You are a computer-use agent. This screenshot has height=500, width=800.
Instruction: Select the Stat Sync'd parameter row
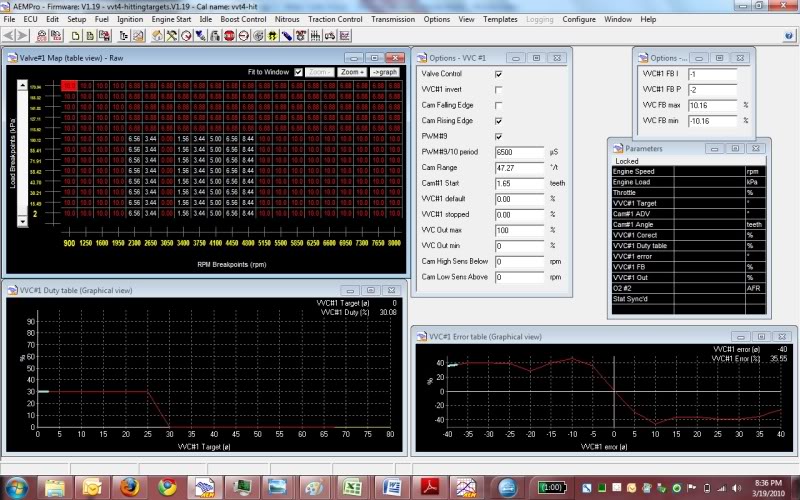689,299
